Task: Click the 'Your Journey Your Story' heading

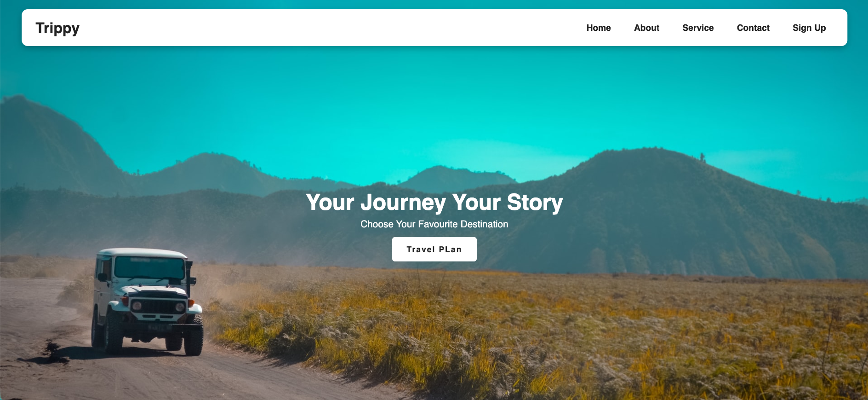Action: point(434,203)
